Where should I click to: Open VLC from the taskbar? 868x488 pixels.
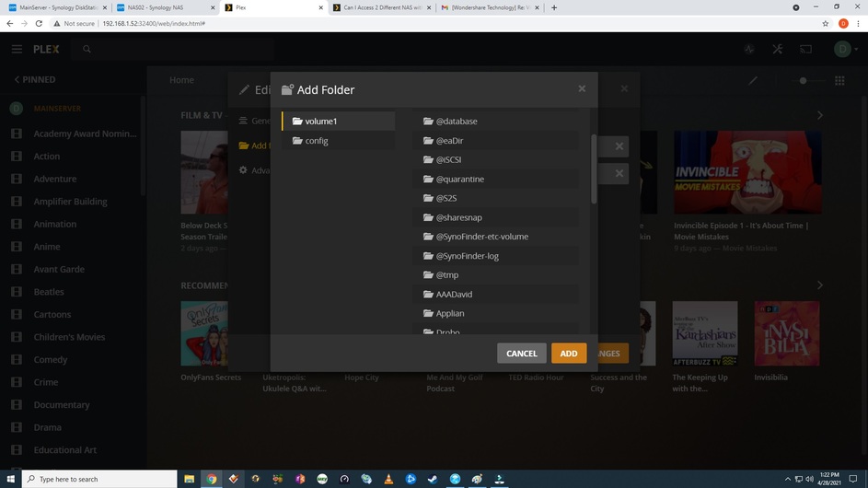[x=388, y=479]
